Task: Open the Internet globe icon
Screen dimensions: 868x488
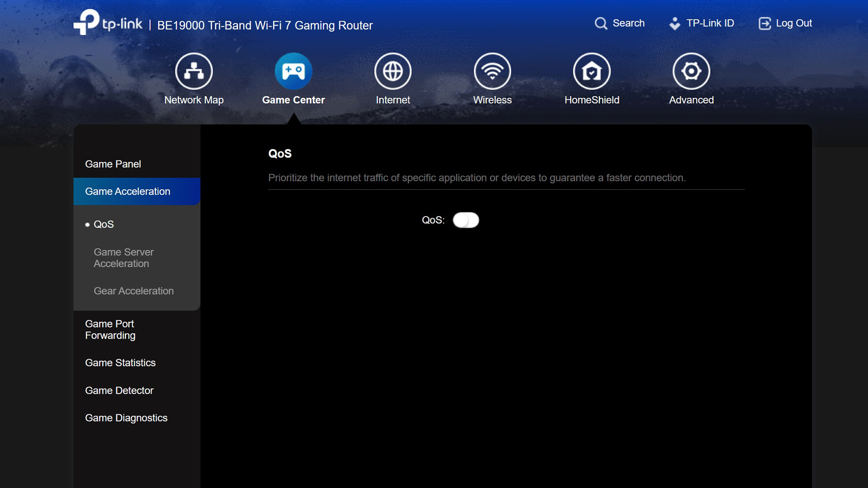Action: pyautogui.click(x=393, y=71)
